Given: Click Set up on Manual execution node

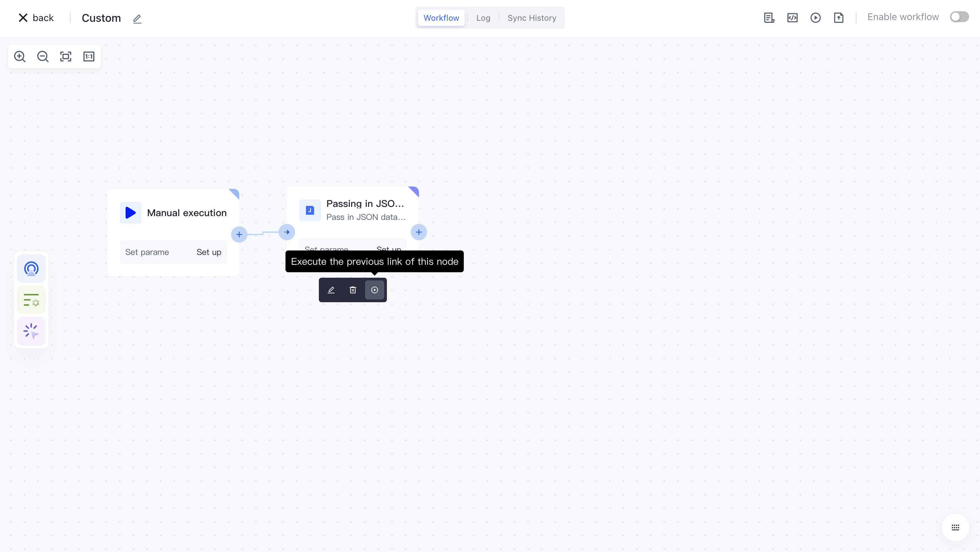Looking at the screenshot, I should [x=209, y=252].
